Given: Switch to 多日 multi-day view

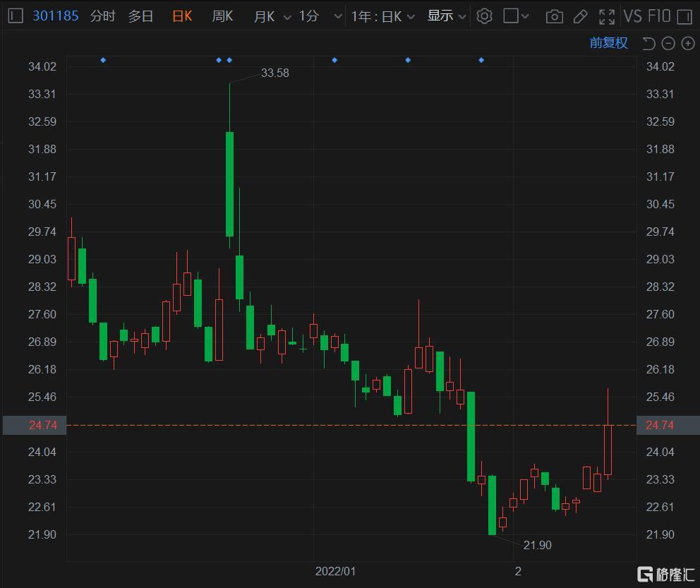Looking at the screenshot, I should (x=140, y=16).
